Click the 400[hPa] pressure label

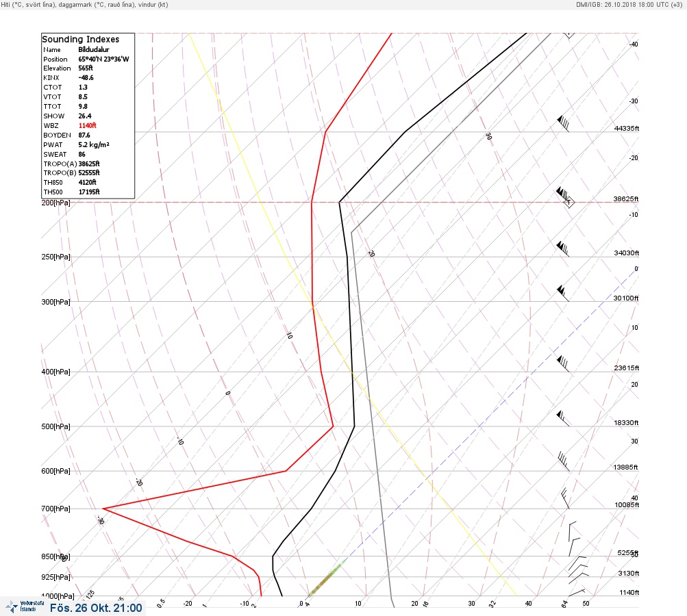[x=55, y=372]
